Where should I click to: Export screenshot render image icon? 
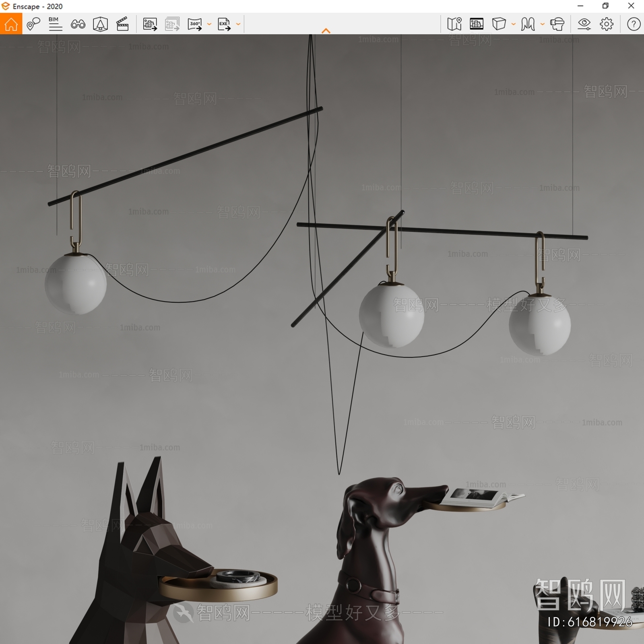point(150,24)
